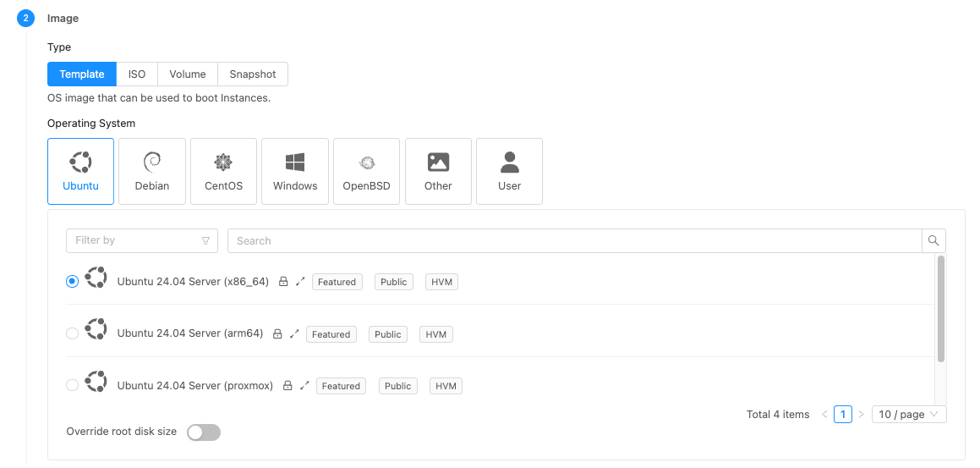The height and width of the screenshot is (468, 980).
Task: Click Ubuntu 24.04 Server (proxmox) name text
Action: pyautogui.click(x=195, y=385)
